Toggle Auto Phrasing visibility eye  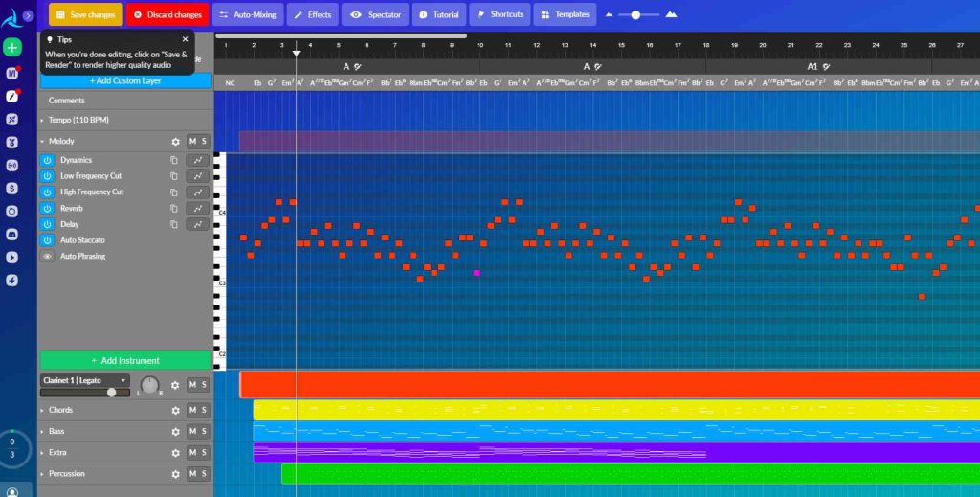(48, 257)
